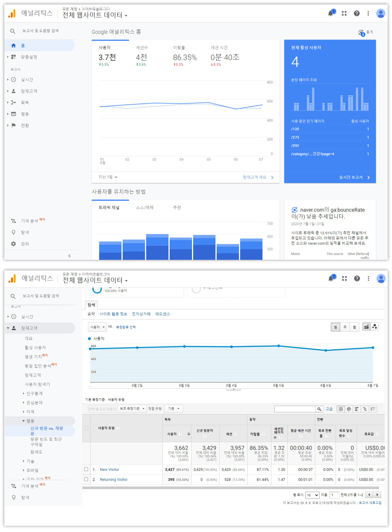Viewport: 392px width, 532px height.
Task: Tick the select-all checkbox in table header
Action: (x=86, y=428)
